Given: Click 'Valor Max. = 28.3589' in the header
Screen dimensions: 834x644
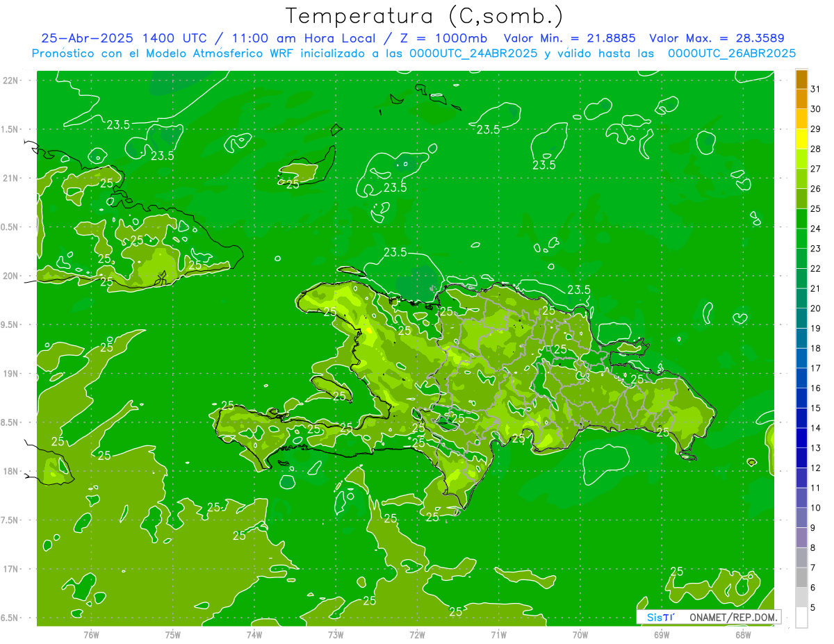Looking at the screenshot, I should coord(717,38).
